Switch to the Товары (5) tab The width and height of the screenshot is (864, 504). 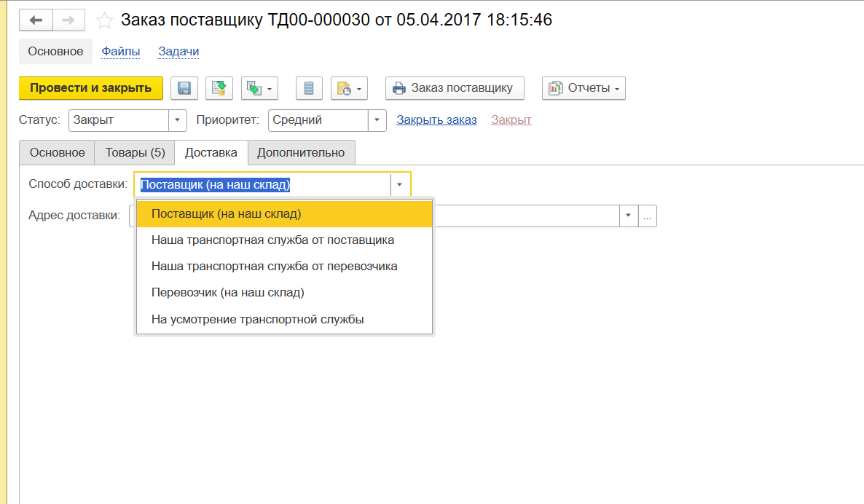[x=135, y=153]
